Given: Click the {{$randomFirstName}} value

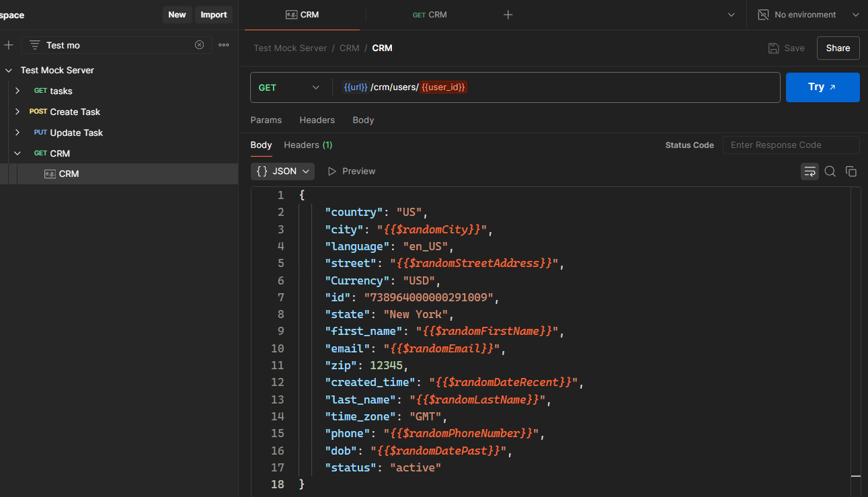Looking at the screenshot, I should tap(487, 331).
